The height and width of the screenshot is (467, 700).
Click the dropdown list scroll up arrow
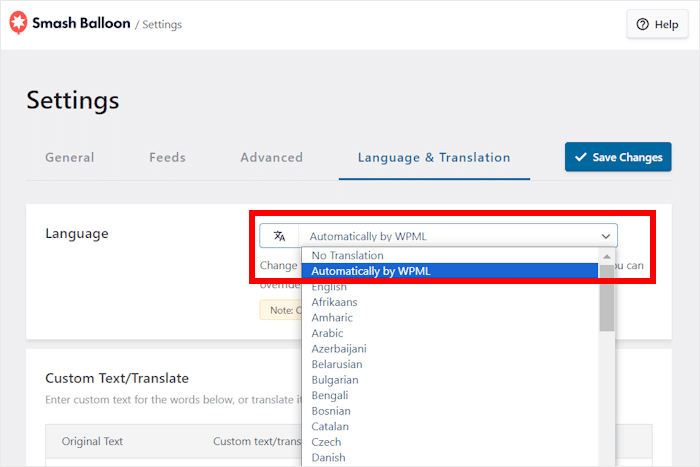point(607,256)
